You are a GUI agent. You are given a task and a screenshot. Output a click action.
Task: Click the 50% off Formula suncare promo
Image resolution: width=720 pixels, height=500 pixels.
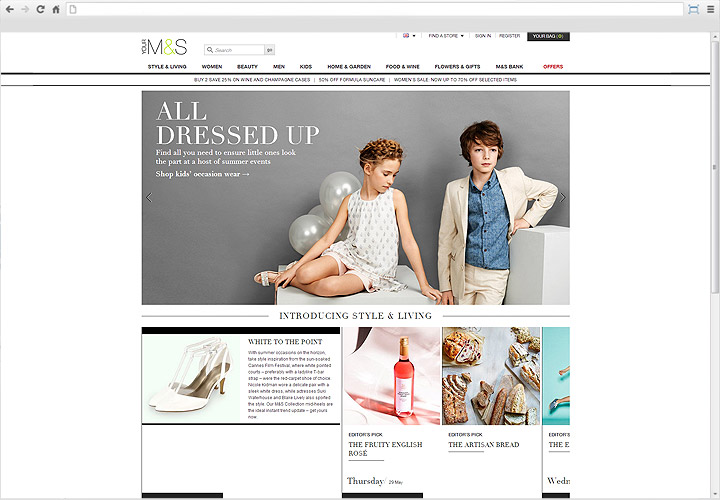(x=352, y=80)
